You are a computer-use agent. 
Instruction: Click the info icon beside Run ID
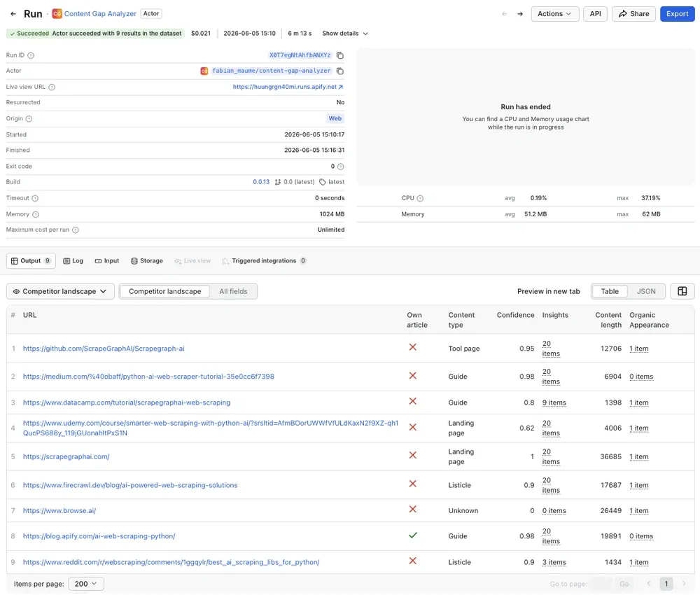point(31,55)
